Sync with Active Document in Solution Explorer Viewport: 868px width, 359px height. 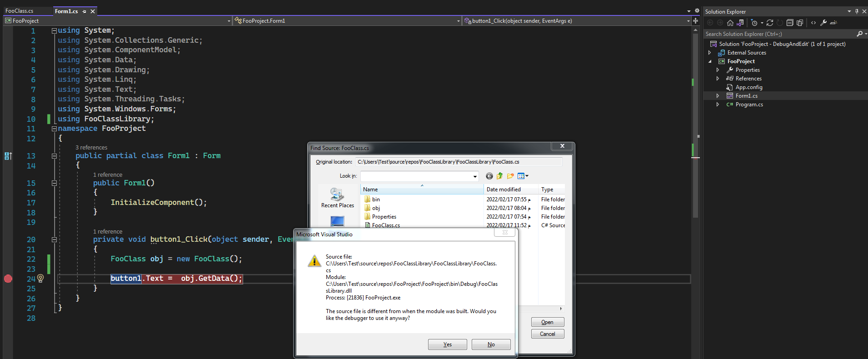(769, 23)
